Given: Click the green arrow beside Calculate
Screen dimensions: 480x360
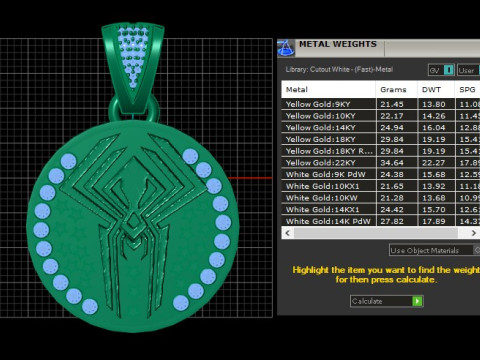Looking at the screenshot, I should pyautogui.click(x=417, y=301).
